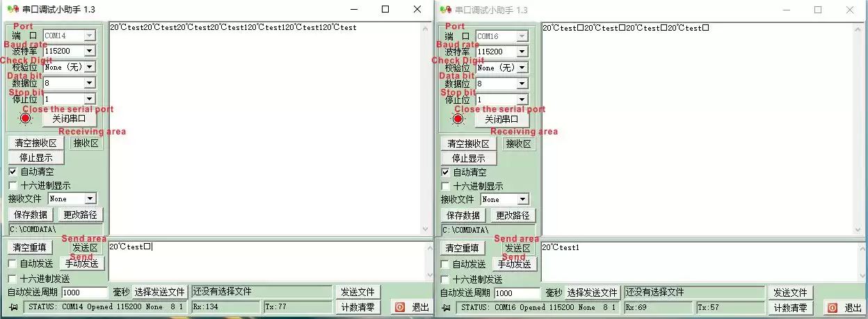The height and width of the screenshot is (319, 868).
Task: Enable 十六进制显示 hex display in COM16 window
Action: [x=445, y=186]
